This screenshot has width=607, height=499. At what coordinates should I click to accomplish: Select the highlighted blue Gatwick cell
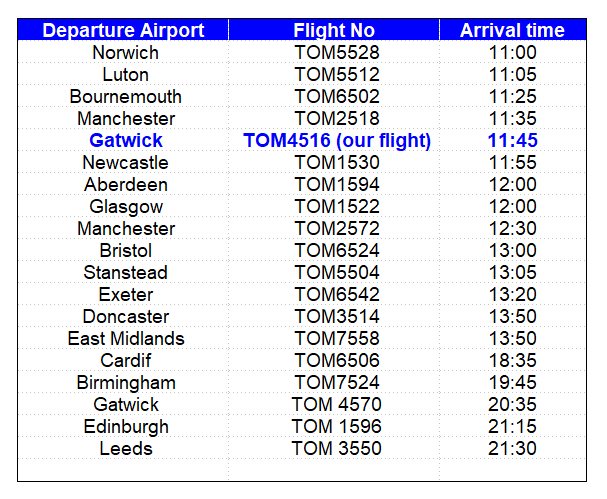tap(123, 140)
